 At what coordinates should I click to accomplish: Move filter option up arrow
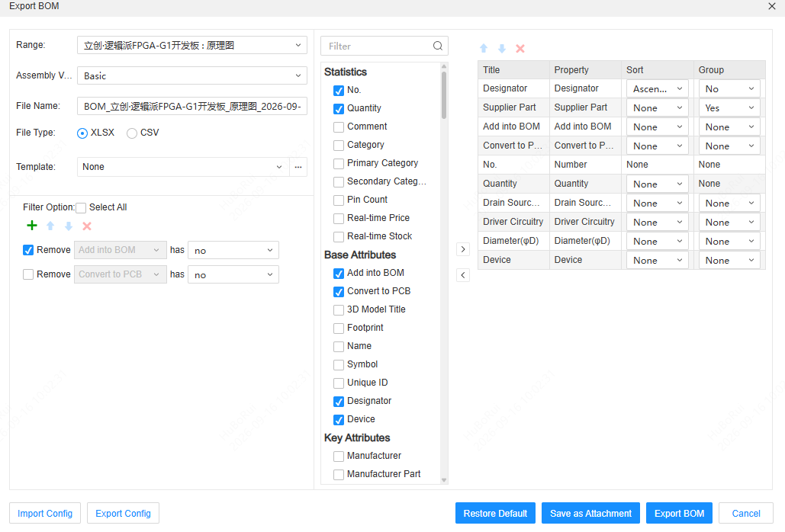pos(50,226)
